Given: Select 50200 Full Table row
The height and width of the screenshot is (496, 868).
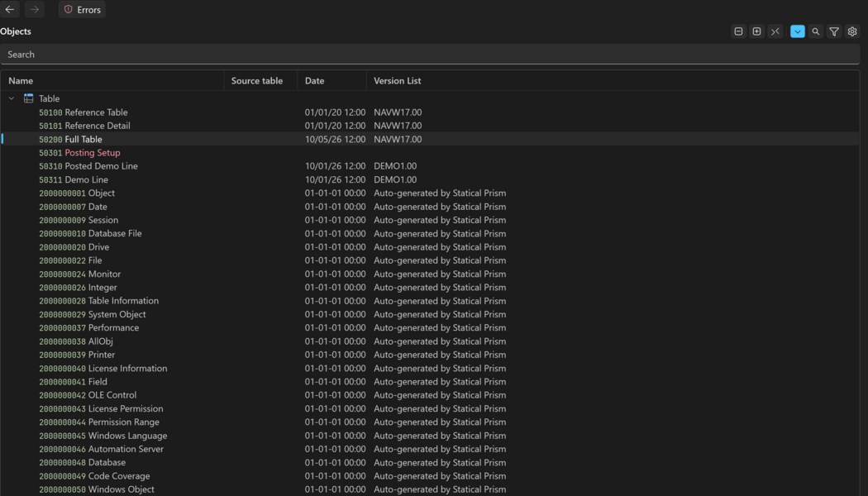Looking at the screenshot, I should 430,139.
